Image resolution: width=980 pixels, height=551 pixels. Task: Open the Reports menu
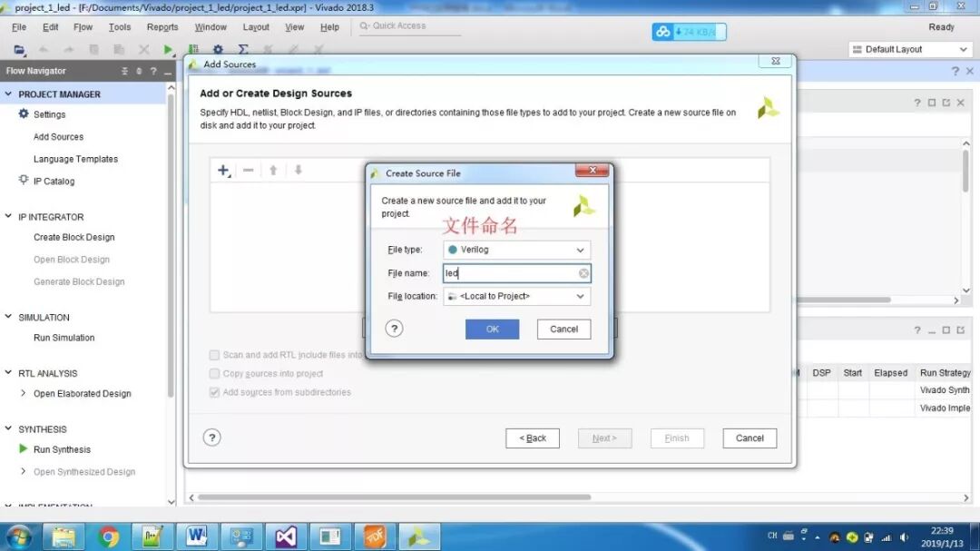click(x=162, y=27)
